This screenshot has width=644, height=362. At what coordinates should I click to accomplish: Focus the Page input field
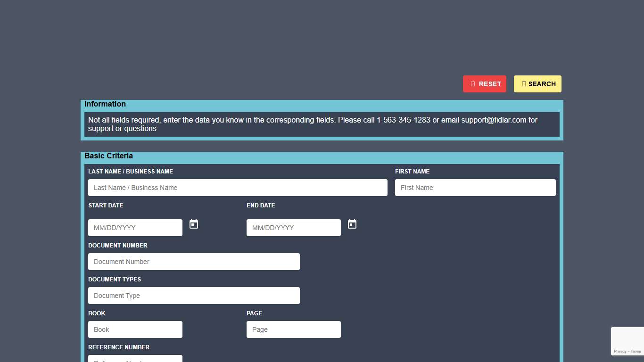pyautogui.click(x=294, y=329)
